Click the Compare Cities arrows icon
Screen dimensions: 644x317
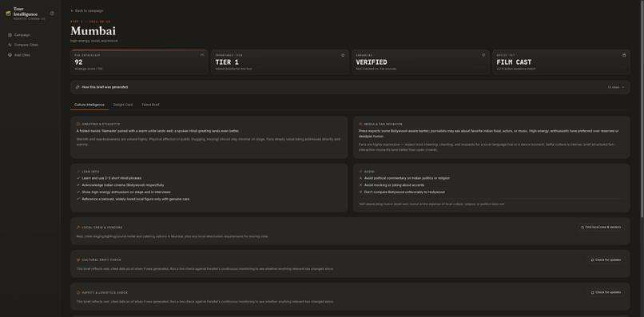tap(10, 45)
